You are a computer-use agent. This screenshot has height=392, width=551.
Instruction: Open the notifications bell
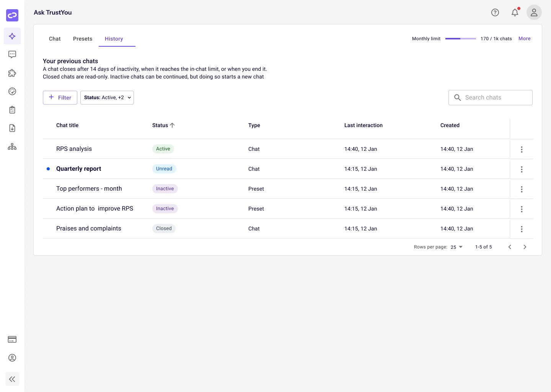(515, 13)
